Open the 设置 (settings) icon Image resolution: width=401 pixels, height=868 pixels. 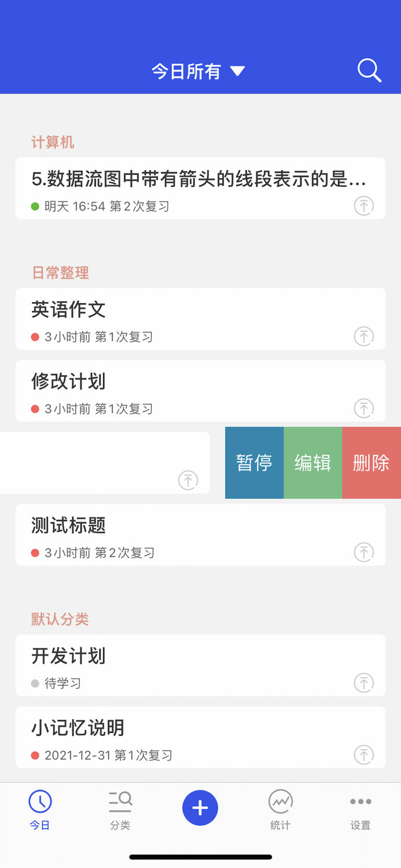(360, 801)
